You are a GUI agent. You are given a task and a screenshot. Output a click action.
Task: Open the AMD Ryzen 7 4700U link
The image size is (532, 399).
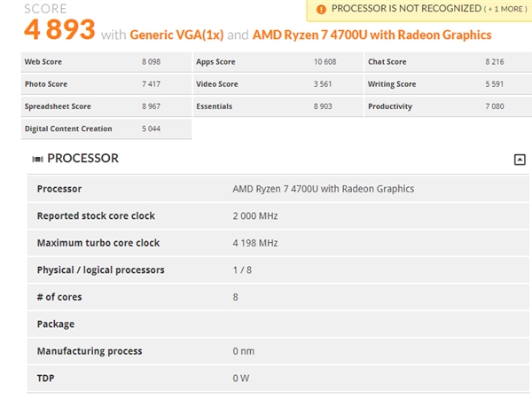pyautogui.click(x=372, y=35)
